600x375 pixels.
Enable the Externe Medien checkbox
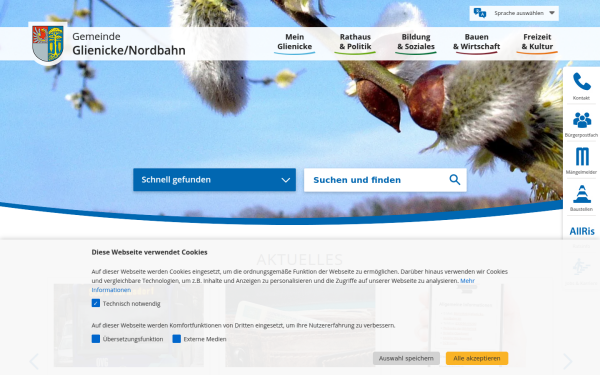[176, 339]
